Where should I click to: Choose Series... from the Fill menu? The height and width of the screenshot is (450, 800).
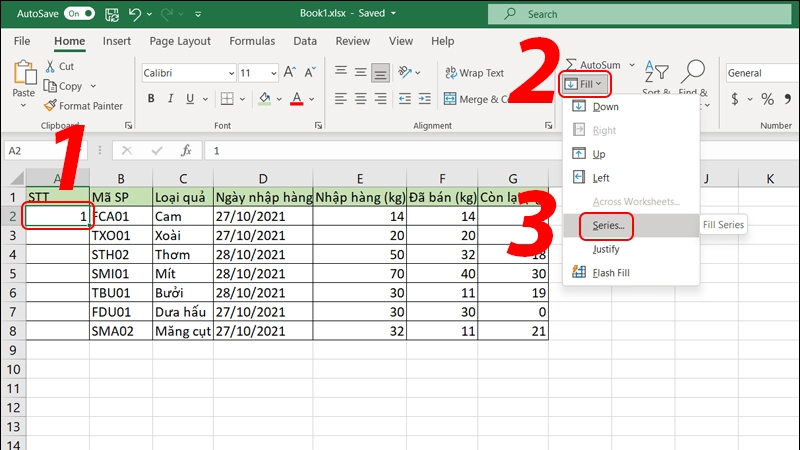click(609, 225)
